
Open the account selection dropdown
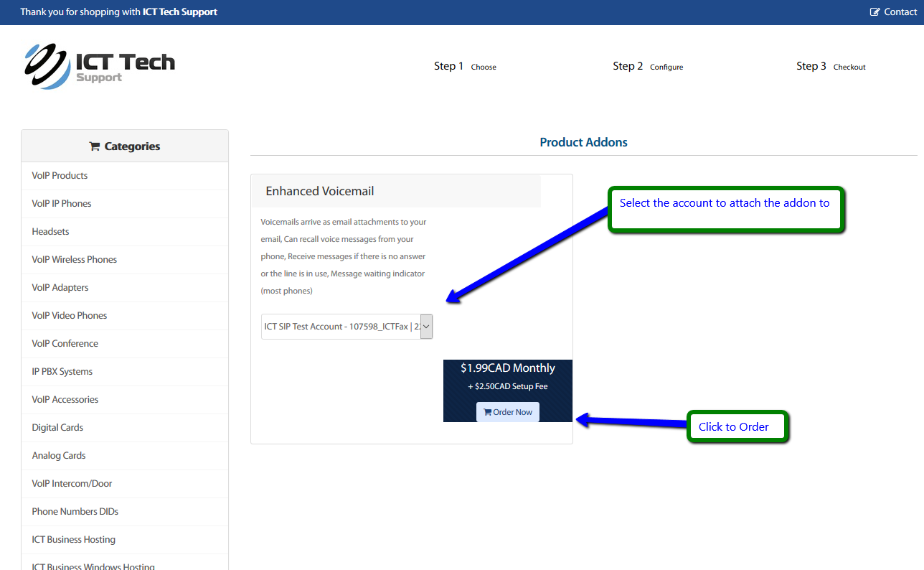tap(347, 327)
